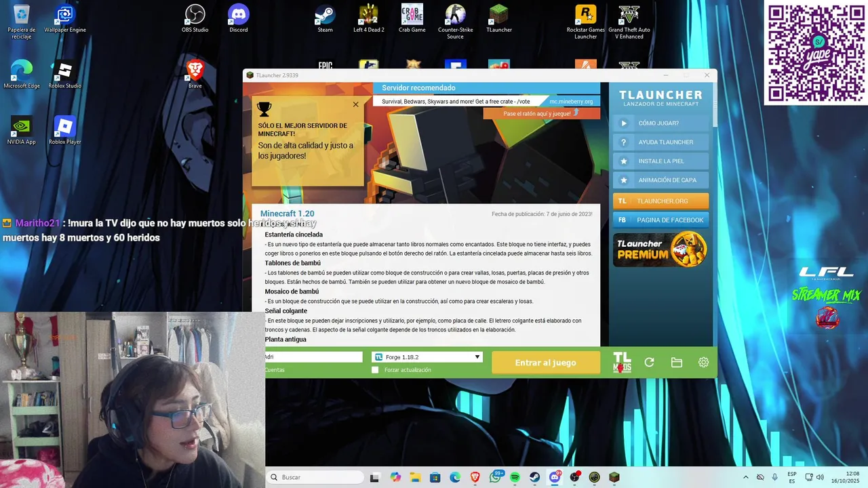The width and height of the screenshot is (868, 488).
Task: Select the Rockstar Games Launcher icon
Action: tap(586, 22)
